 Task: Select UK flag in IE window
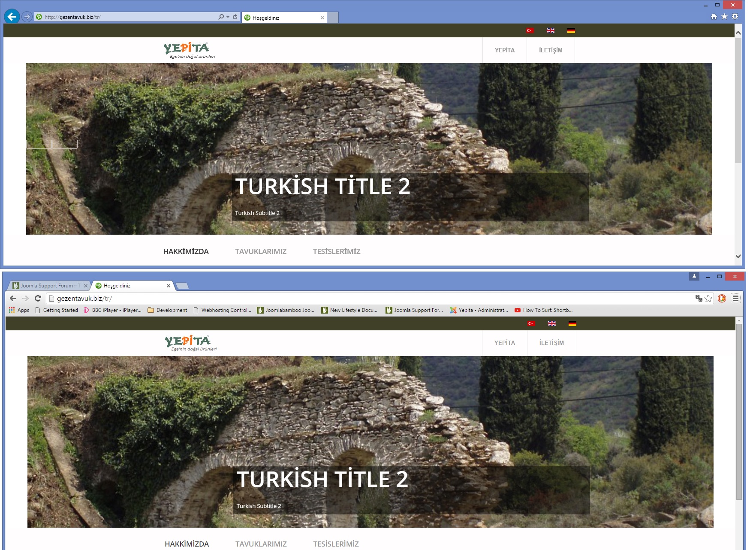551,30
